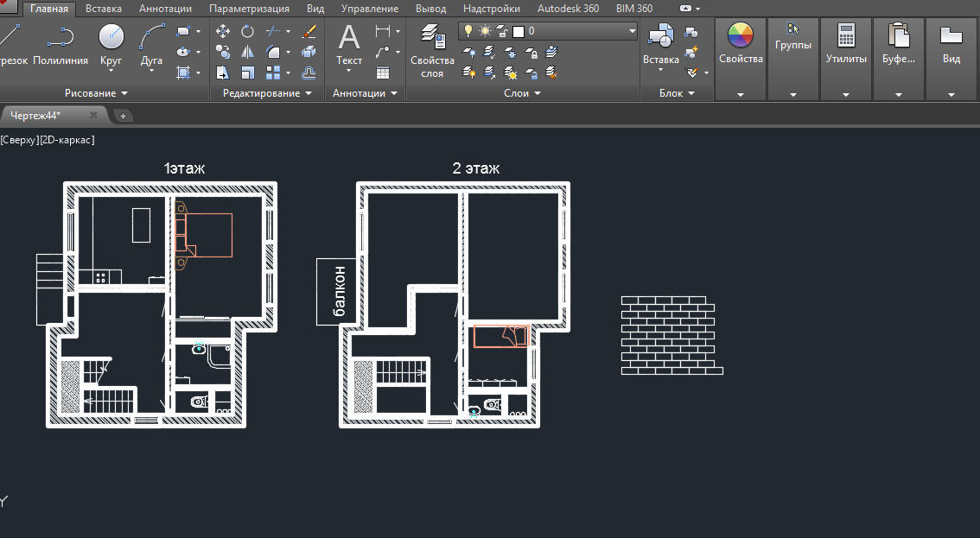
Task: Toggle the lock on layer 0
Action: pyautogui.click(x=502, y=30)
